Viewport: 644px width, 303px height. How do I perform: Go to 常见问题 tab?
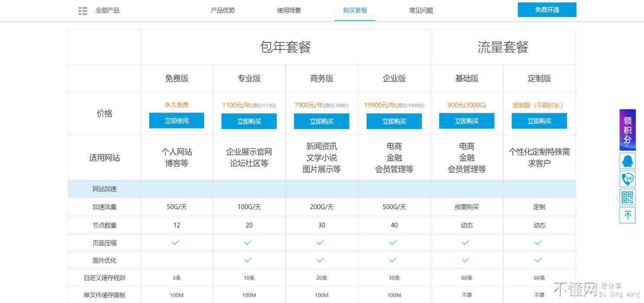tap(421, 10)
